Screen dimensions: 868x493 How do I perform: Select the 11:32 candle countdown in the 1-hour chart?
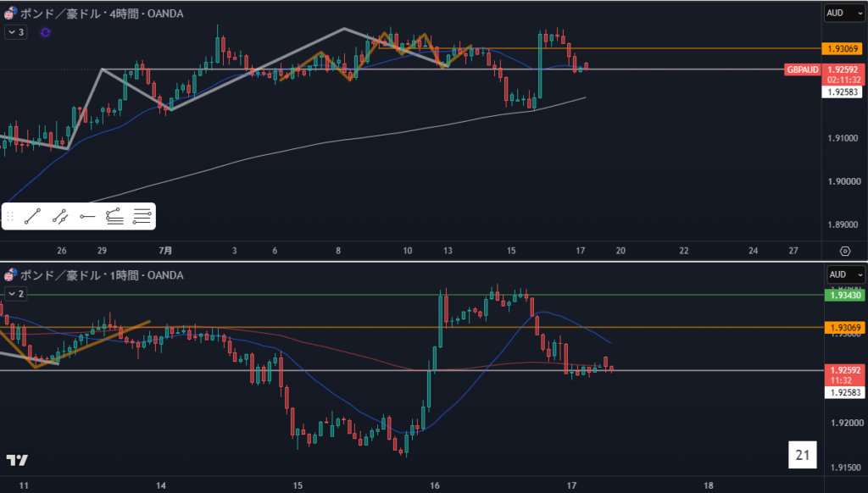tap(842, 380)
